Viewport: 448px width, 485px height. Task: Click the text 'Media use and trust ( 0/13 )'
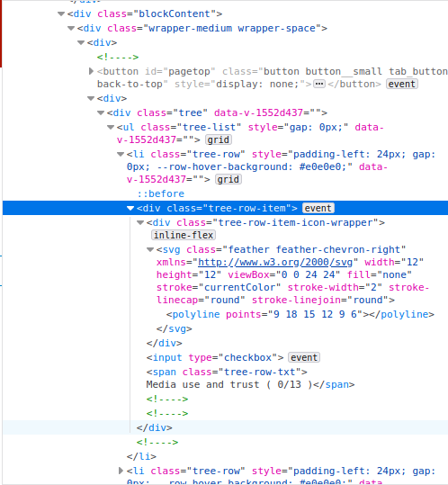[229, 384]
